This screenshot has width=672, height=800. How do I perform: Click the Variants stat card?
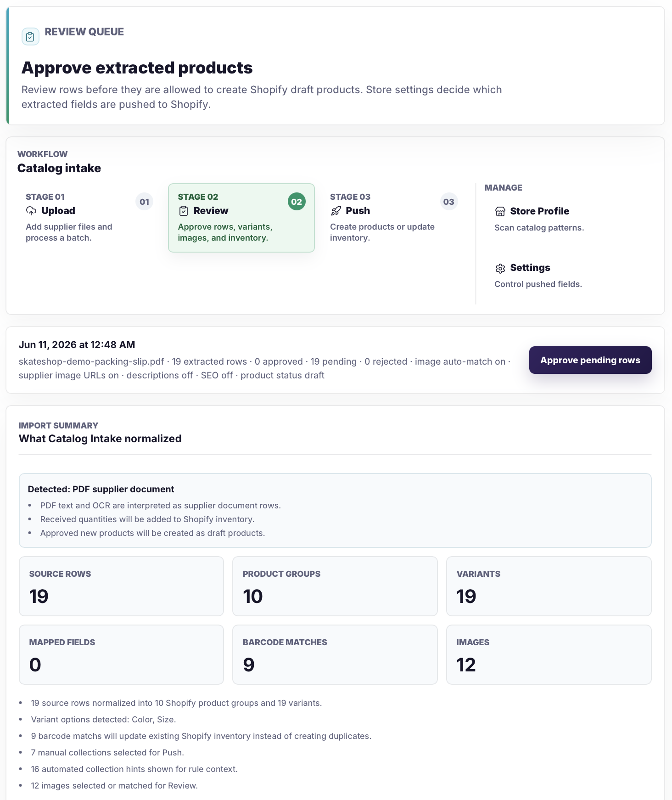[549, 586]
